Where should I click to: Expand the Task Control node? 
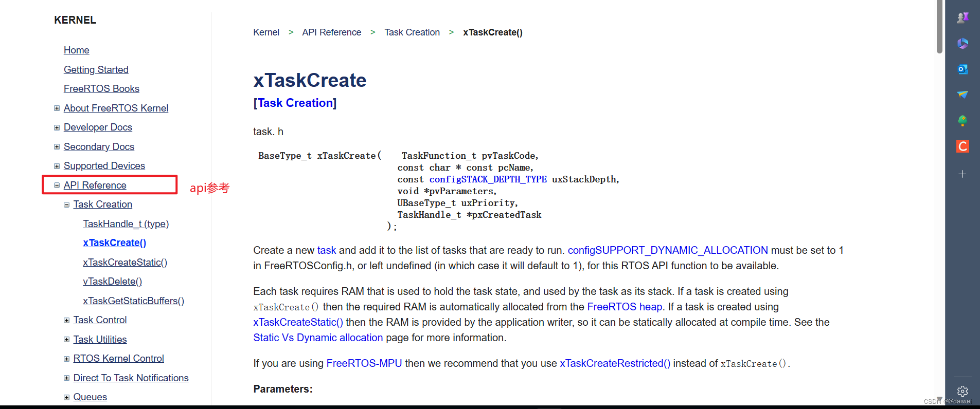pos(66,320)
